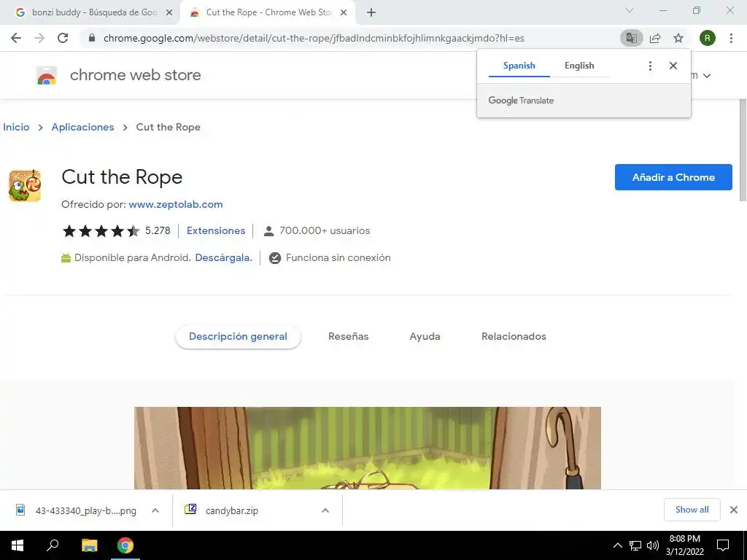The image size is (747, 560).
Task: Click the Cut the Rope breadcrumb text
Action: click(169, 127)
